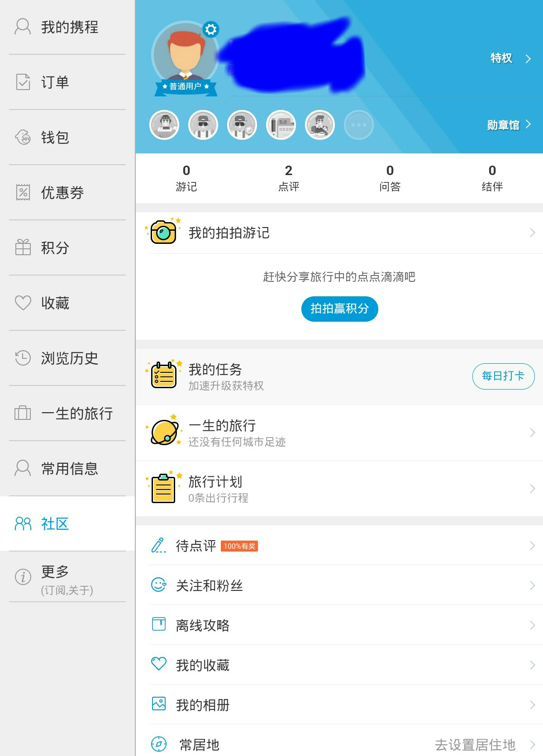Click the 订单 checklist icon
Image resolution: width=543 pixels, height=756 pixels.
(23, 82)
